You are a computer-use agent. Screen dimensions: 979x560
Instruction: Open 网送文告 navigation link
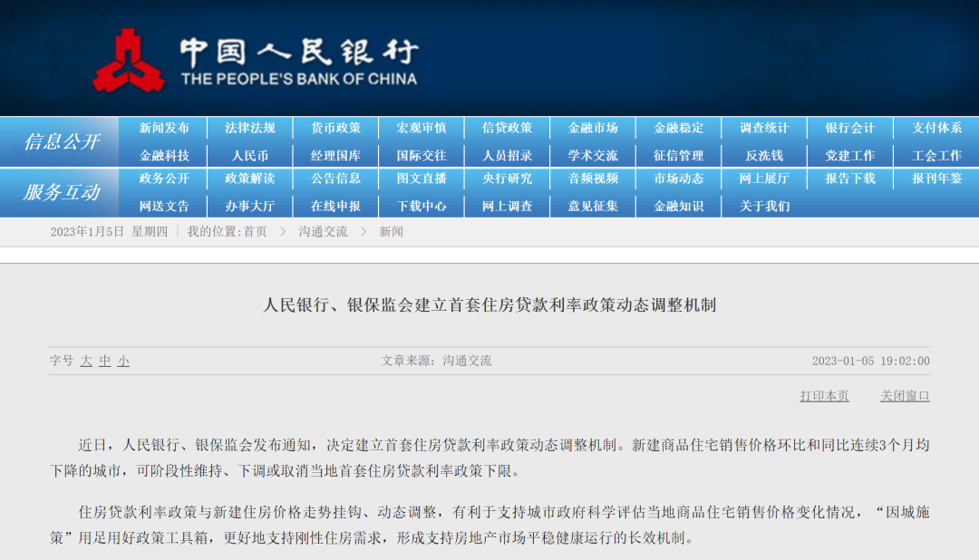pos(163,206)
